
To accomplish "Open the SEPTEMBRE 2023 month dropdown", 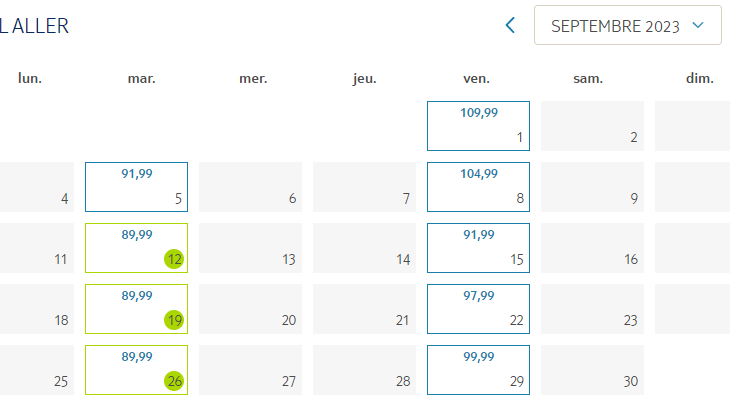I will pos(628,25).
